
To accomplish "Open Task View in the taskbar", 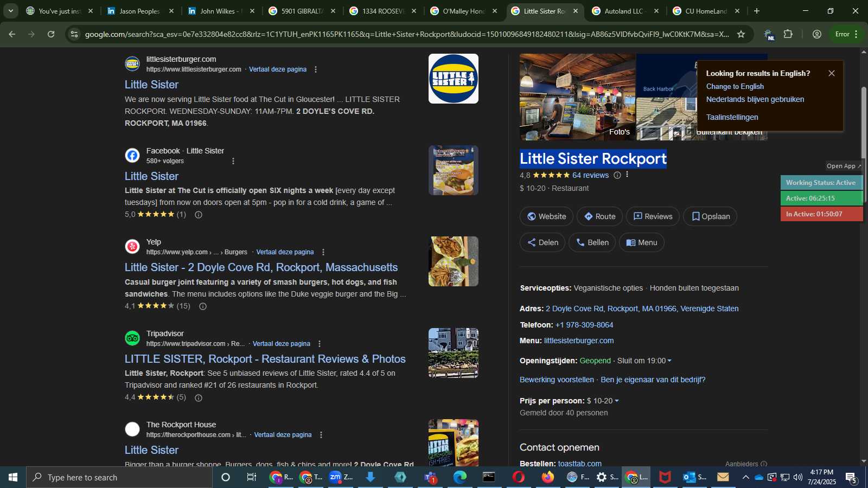I will coord(251,477).
